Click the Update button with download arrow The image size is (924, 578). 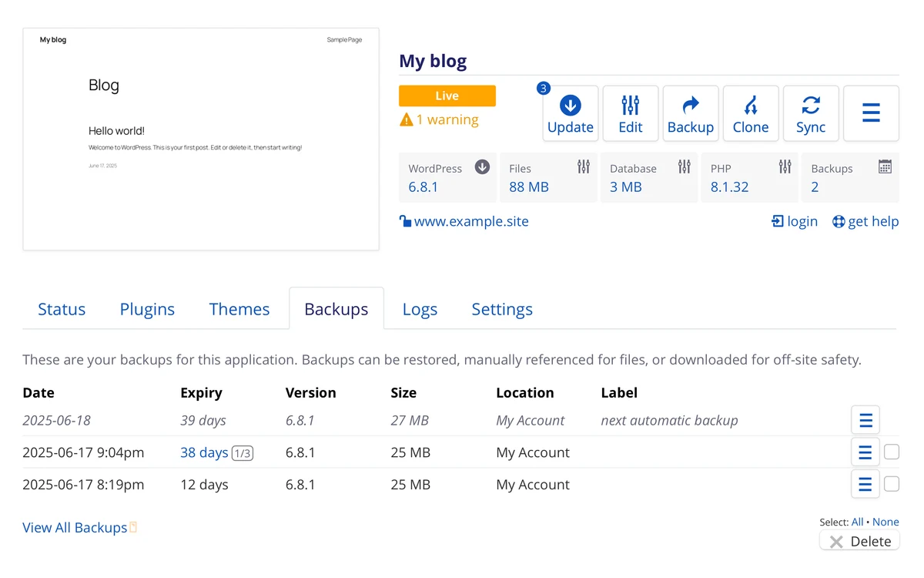tap(571, 113)
